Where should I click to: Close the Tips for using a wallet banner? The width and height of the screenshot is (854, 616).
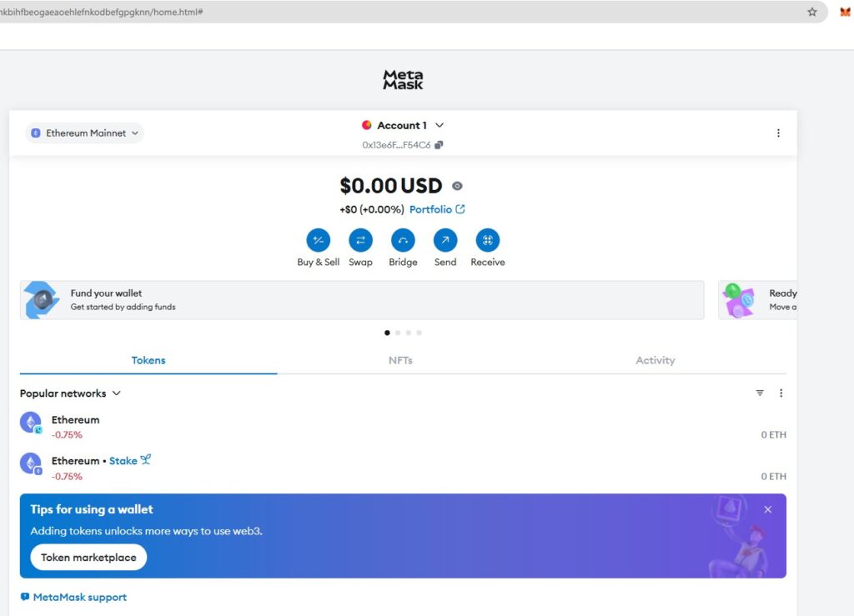click(767, 509)
